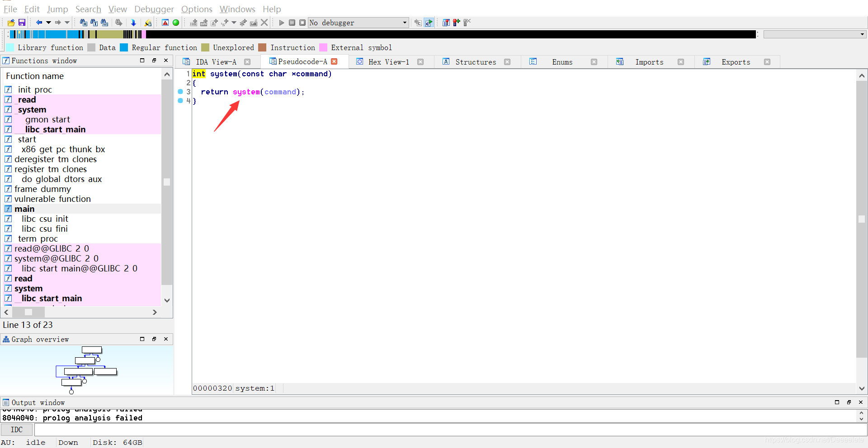Screen dimensions: 868x448
Task: Open the Edit menu
Action: click(32, 9)
